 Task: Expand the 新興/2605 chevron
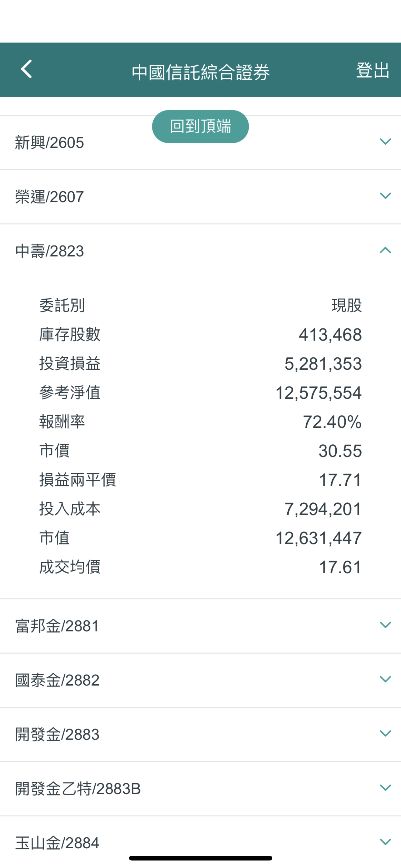click(x=385, y=142)
